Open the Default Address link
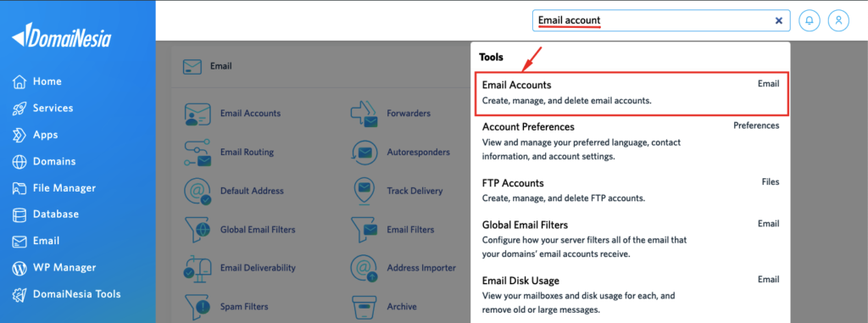This screenshot has height=323, width=868. (252, 191)
